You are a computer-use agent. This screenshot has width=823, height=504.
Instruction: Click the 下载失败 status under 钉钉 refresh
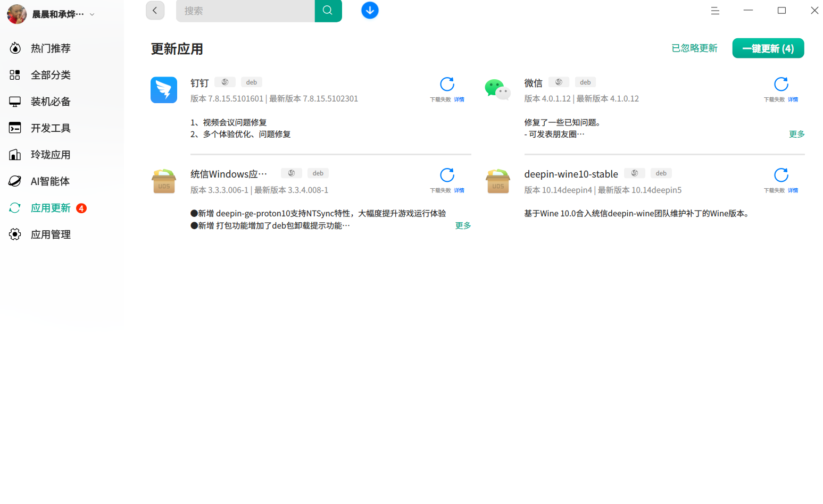point(440,99)
